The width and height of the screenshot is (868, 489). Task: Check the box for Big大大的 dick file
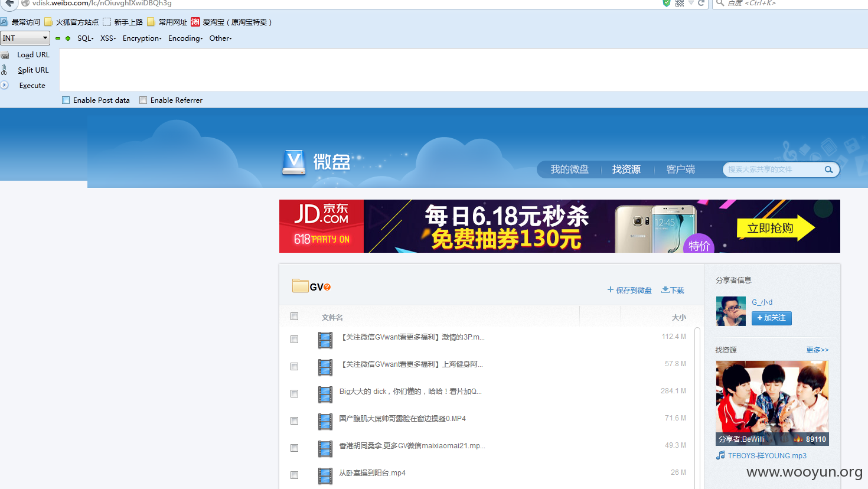[x=294, y=394]
